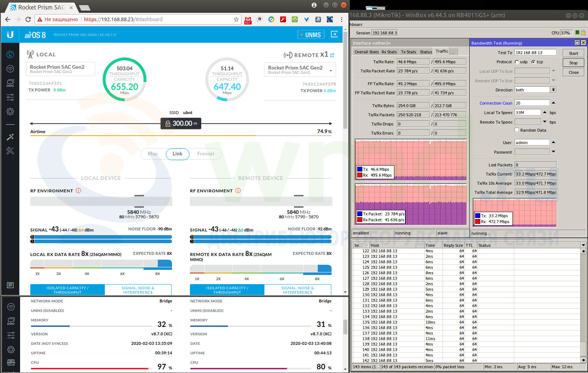Switch to the Overall Stats tab
588x373 pixels.
366,52
